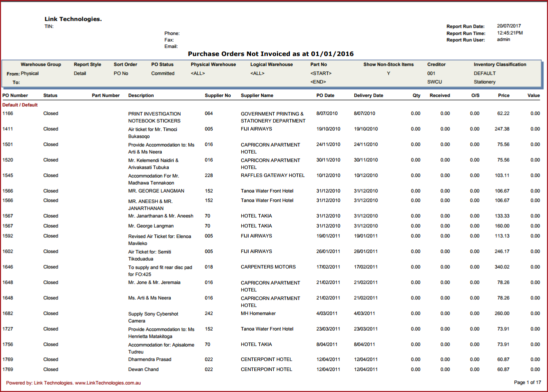Viewport: 548px width, 392px height.
Task: Select the 340.02 price value
Action: (502, 267)
